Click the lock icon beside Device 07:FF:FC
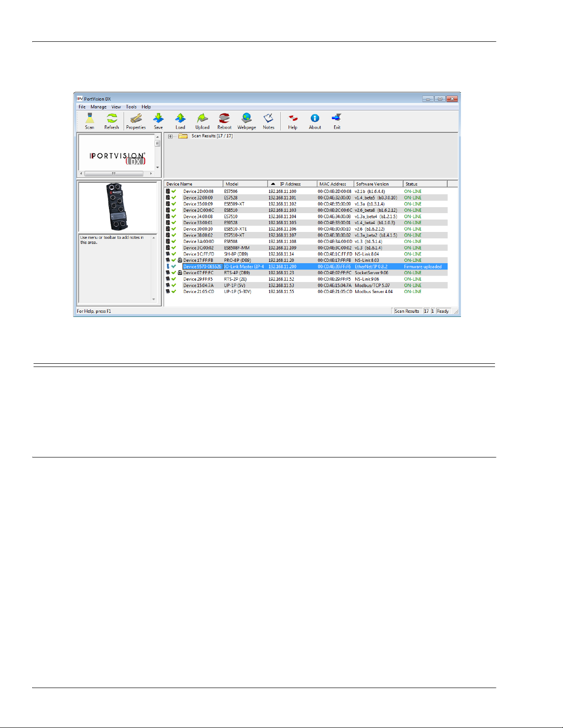Viewport: 563px width, 728px height. click(x=180, y=273)
